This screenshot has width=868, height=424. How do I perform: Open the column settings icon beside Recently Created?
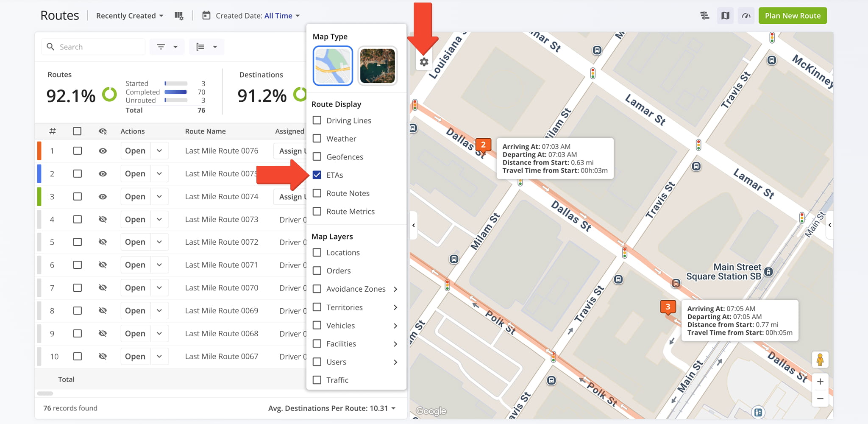coord(179,16)
